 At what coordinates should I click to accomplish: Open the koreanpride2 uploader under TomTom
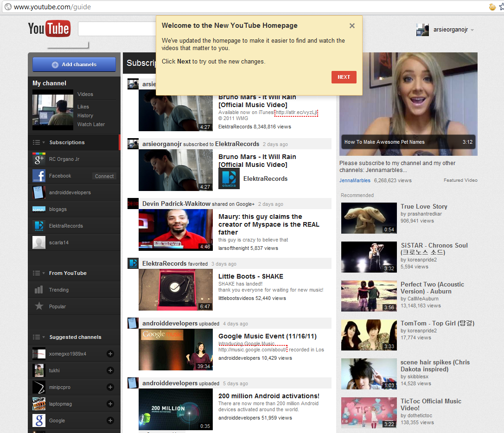click(422, 331)
